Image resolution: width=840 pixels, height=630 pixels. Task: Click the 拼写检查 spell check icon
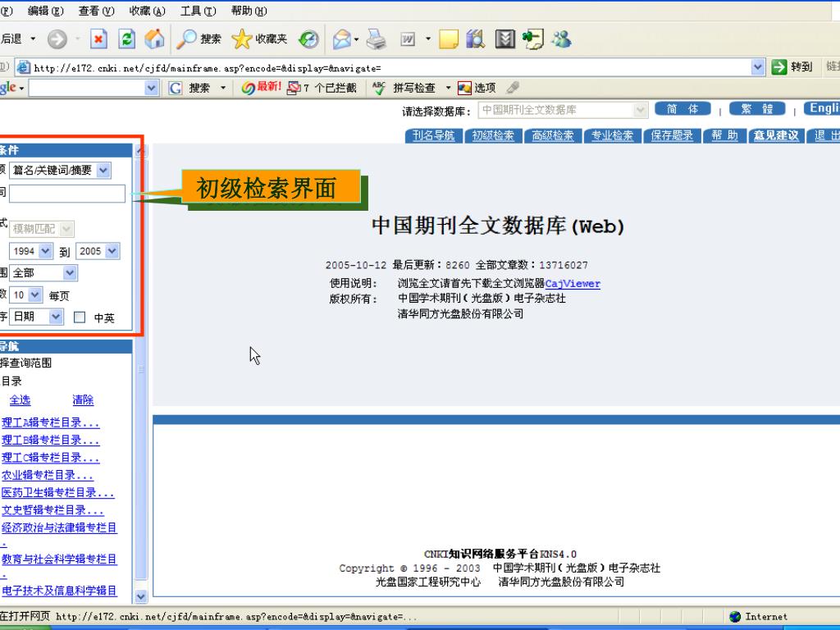point(379,88)
